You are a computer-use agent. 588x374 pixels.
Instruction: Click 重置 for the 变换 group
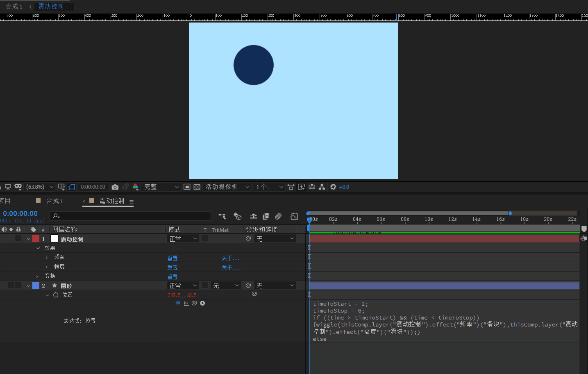coord(173,277)
